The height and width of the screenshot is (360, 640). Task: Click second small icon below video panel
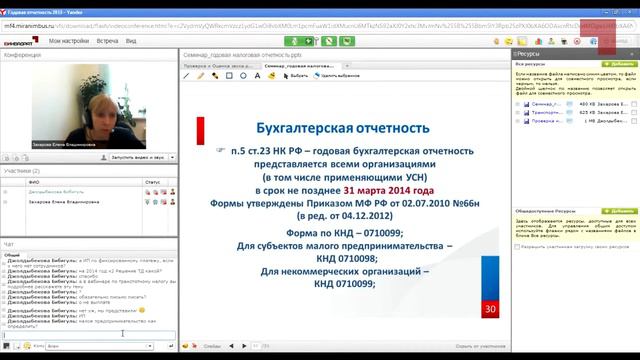coord(16,158)
